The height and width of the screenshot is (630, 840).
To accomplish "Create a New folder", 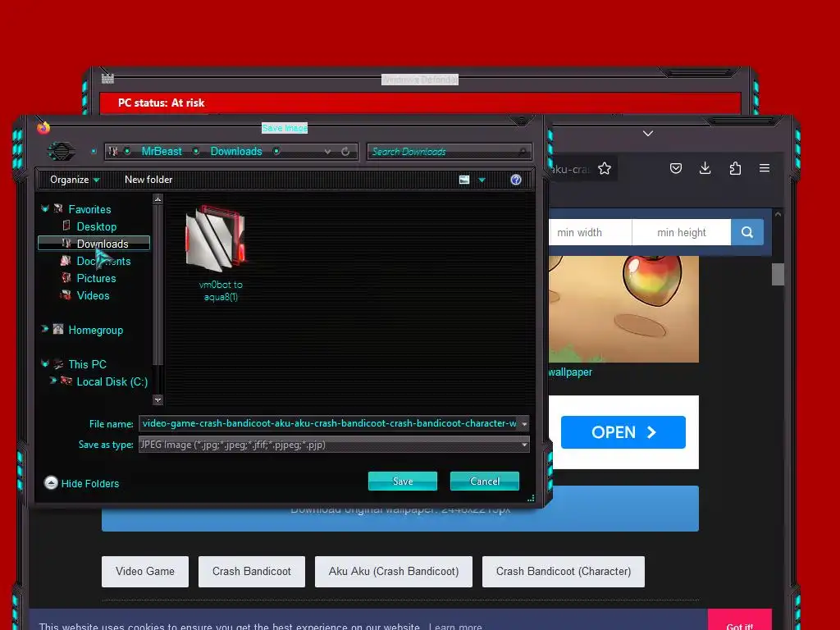I will click(x=148, y=180).
